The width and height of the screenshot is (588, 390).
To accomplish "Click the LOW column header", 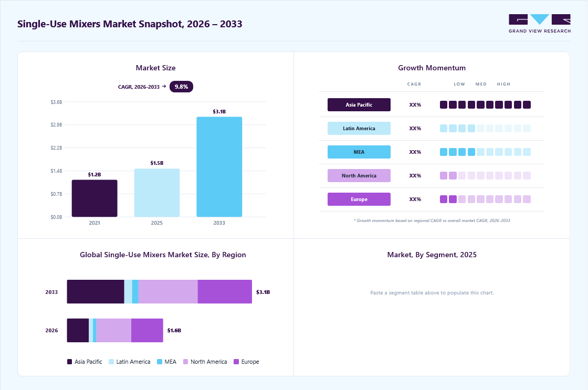I will [459, 84].
